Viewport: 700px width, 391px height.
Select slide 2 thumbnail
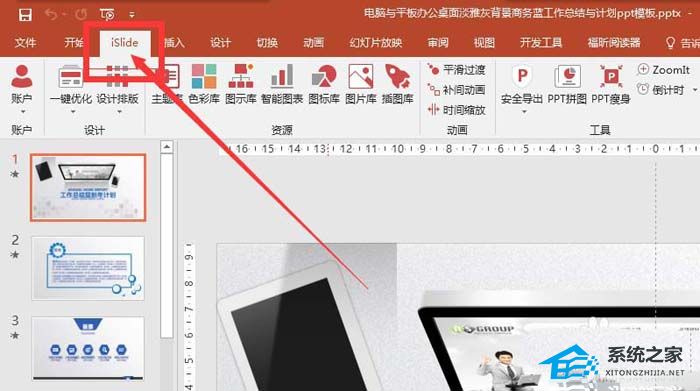click(x=88, y=268)
